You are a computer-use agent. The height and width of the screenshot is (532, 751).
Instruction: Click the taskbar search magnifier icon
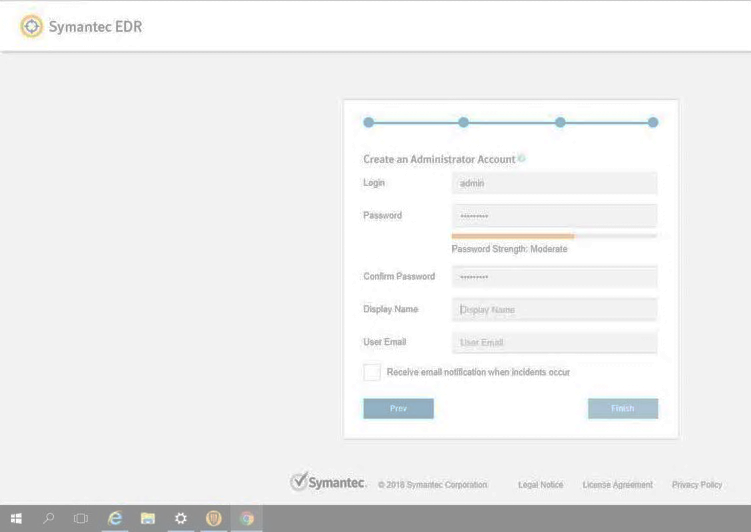point(48,518)
